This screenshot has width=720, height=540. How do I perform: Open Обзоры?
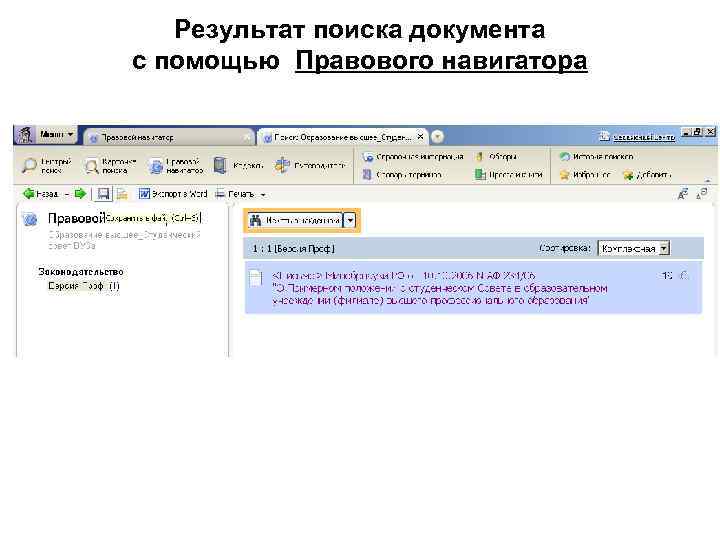[x=496, y=157]
